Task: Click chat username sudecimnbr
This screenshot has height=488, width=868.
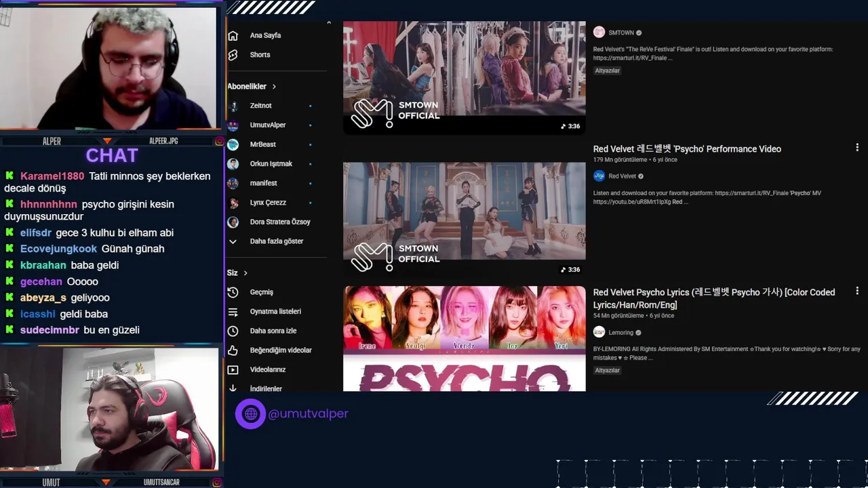Action: (50, 331)
